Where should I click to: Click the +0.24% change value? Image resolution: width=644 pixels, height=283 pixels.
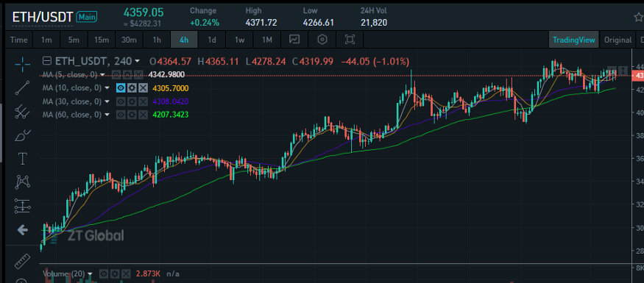tap(204, 23)
